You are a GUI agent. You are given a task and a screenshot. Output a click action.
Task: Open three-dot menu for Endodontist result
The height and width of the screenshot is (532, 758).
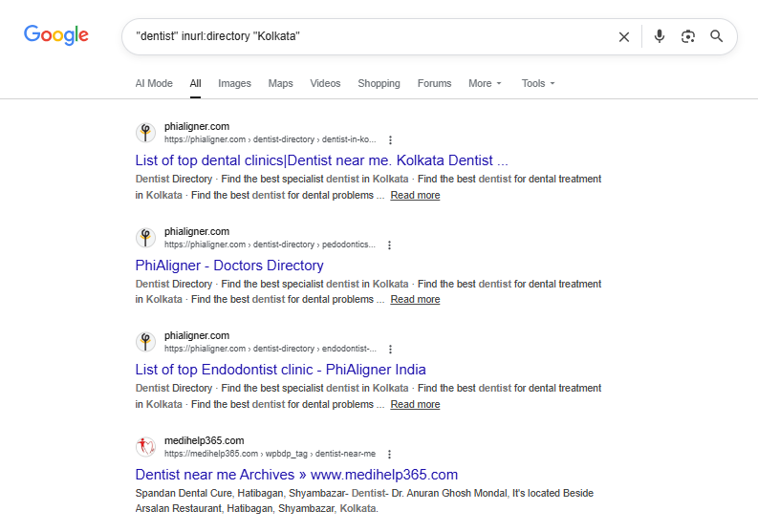click(x=390, y=349)
